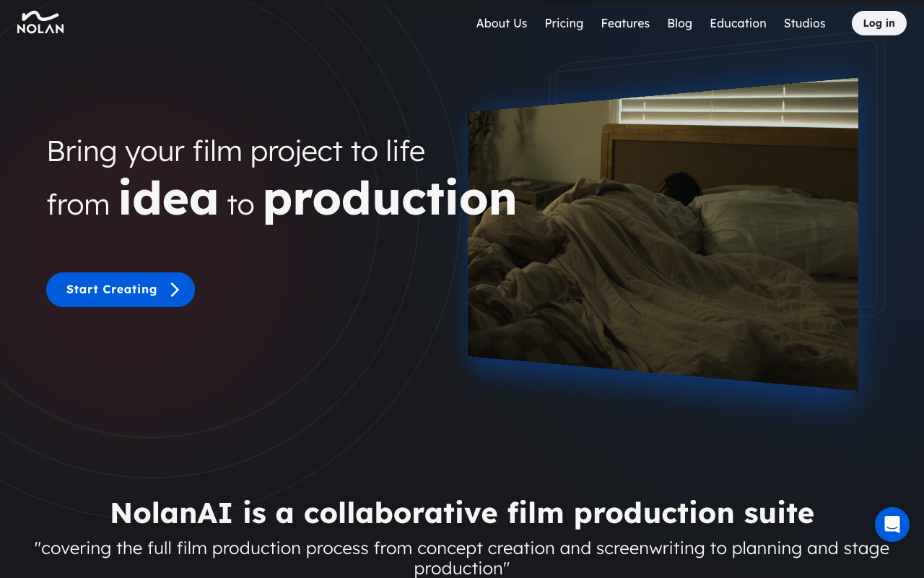
Task: Visit the Blog link in the navigation
Action: pyautogui.click(x=679, y=23)
